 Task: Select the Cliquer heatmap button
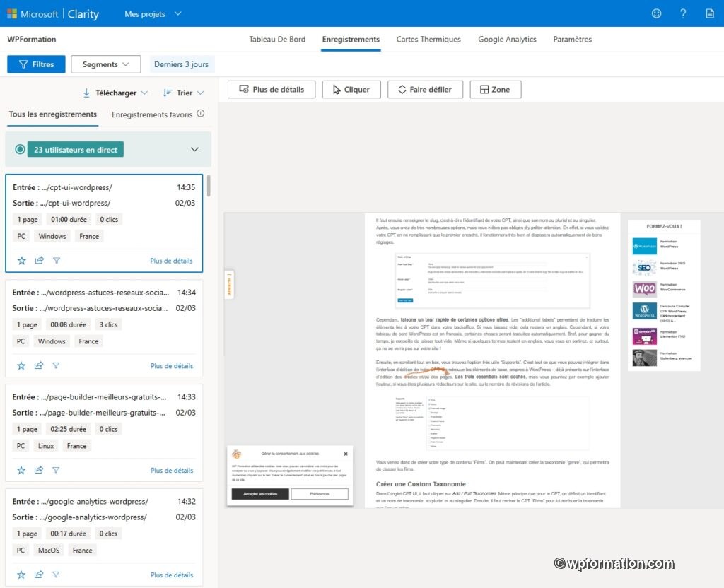(x=351, y=90)
